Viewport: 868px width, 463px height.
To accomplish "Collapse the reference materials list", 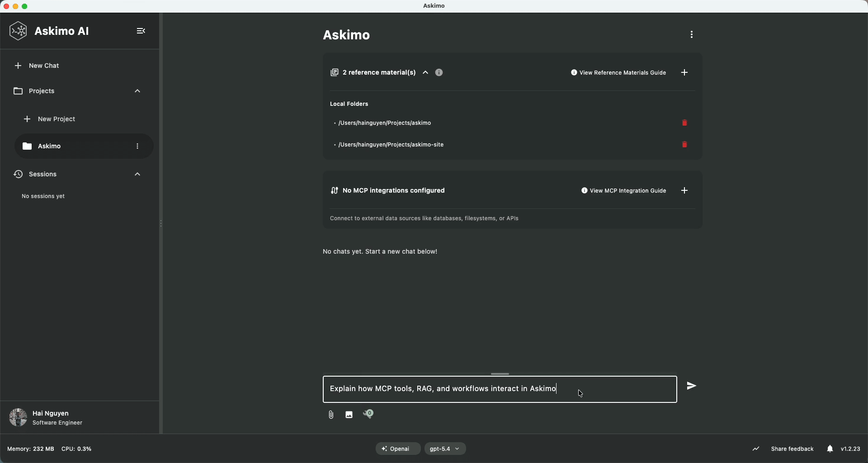I will (425, 73).
